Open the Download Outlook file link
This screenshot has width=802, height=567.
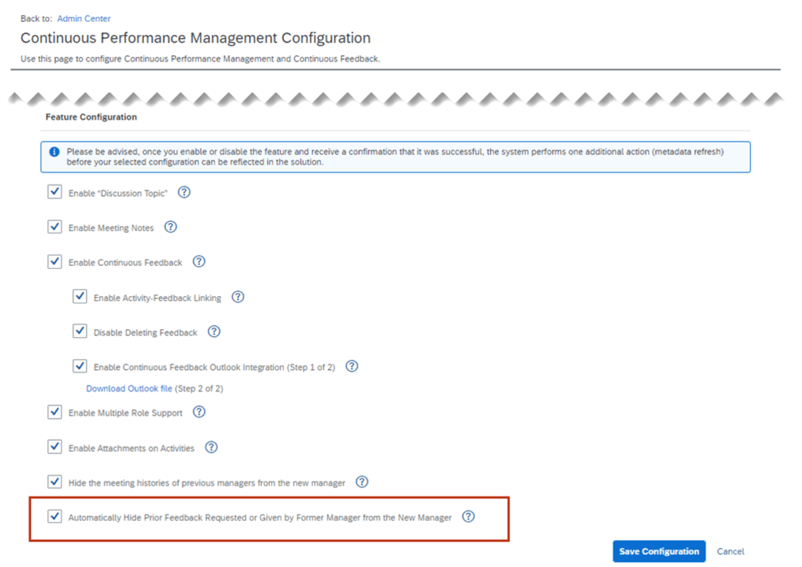[129, 388]
